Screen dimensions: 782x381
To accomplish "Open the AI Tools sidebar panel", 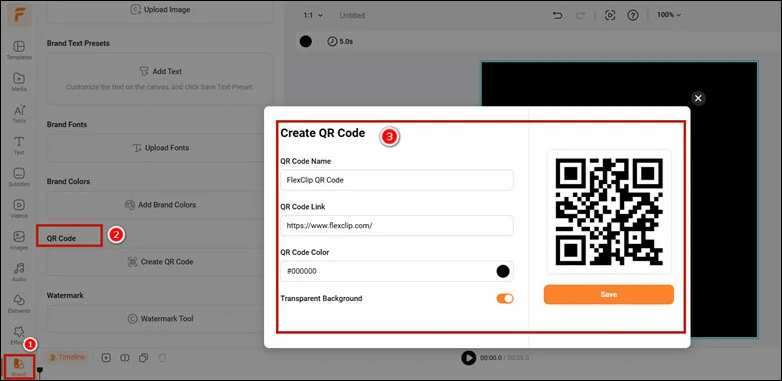I will click(x=19, y=114).
